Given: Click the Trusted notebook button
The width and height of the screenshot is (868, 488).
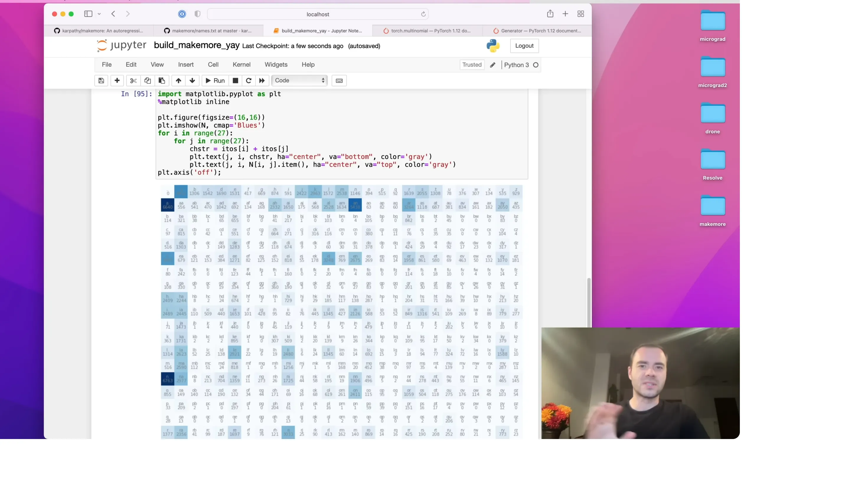Looking at the screenshot, I should 472,65.
